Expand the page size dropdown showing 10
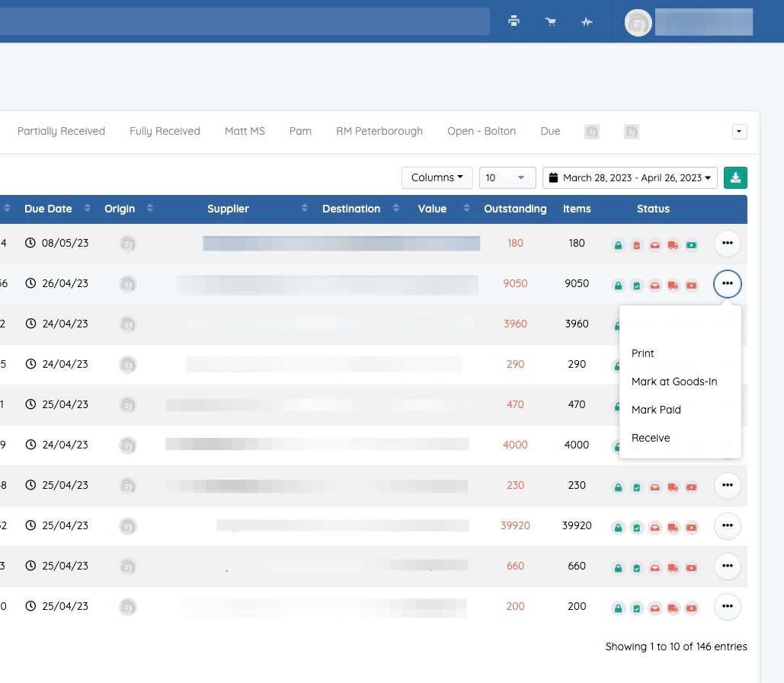Image resolution: width=784 pixels, height=683 pixels. 507,177
